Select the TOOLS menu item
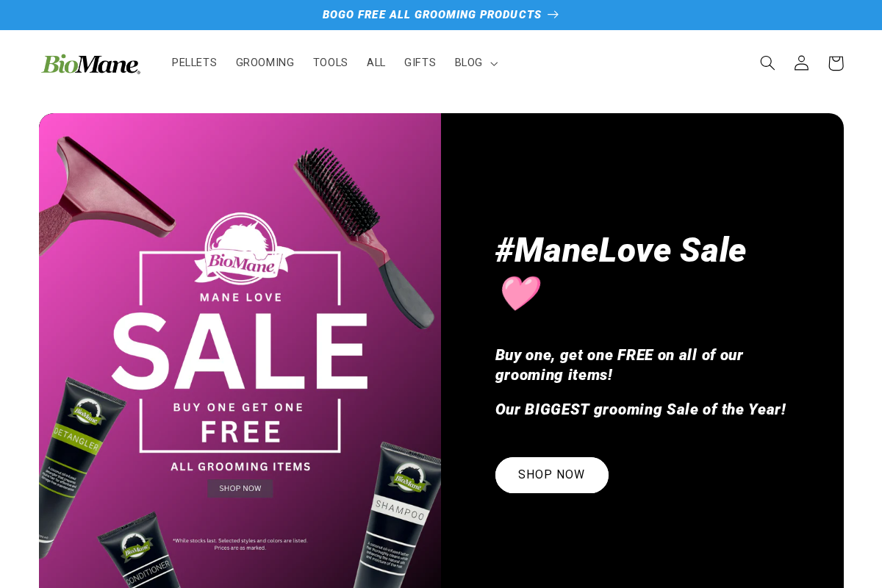Screen dimensions: 882x588 (x=330, y=63)
